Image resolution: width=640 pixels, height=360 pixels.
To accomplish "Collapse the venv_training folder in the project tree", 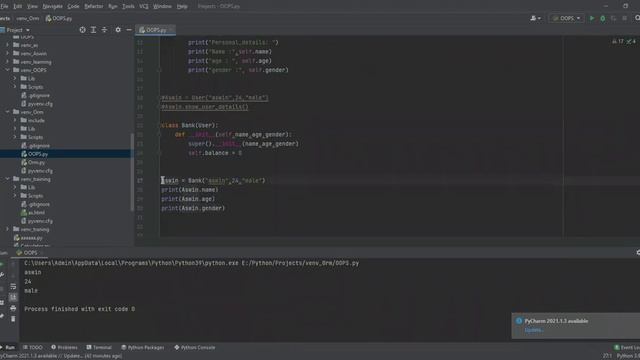I will pos(7,179).
